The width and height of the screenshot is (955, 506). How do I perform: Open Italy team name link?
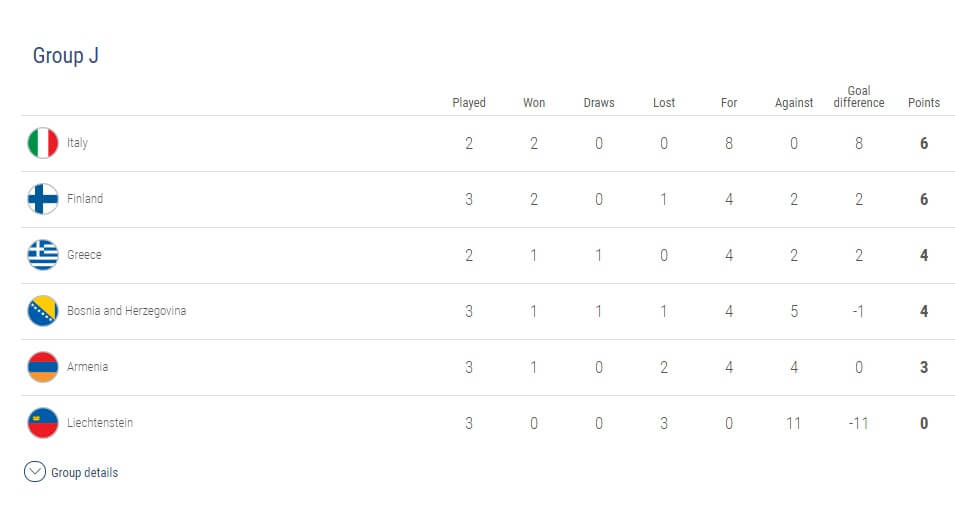pyautogui.click(x=77, y=143)
